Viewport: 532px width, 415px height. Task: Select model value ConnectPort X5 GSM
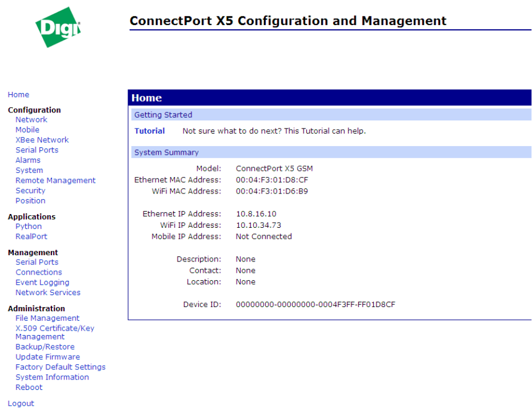[x=274, y=169]
